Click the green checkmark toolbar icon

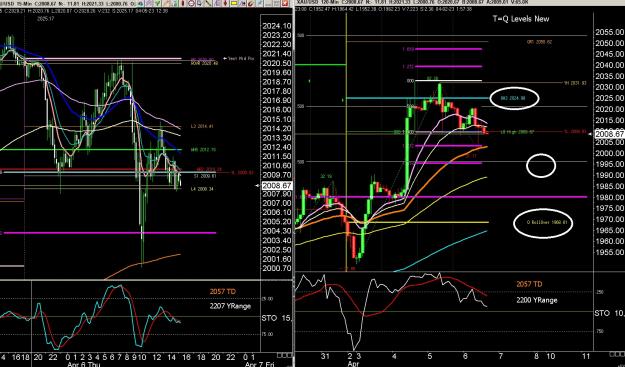(x=157, y=3)
